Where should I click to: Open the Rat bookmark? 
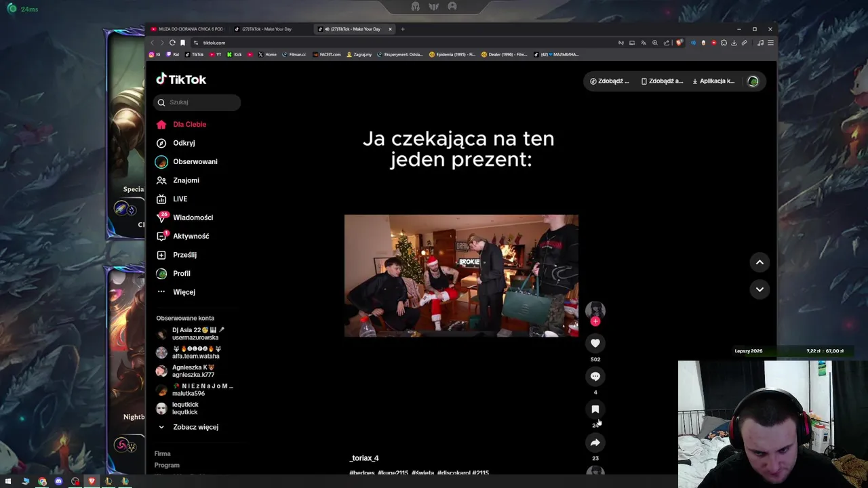(173, 54)
